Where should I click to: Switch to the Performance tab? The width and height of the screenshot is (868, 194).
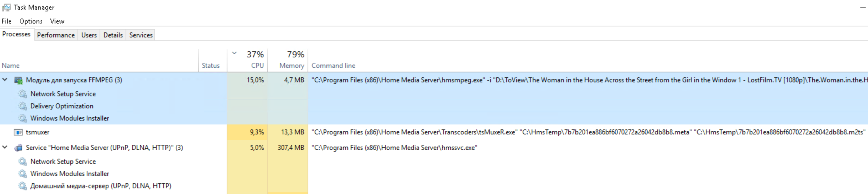56,35
